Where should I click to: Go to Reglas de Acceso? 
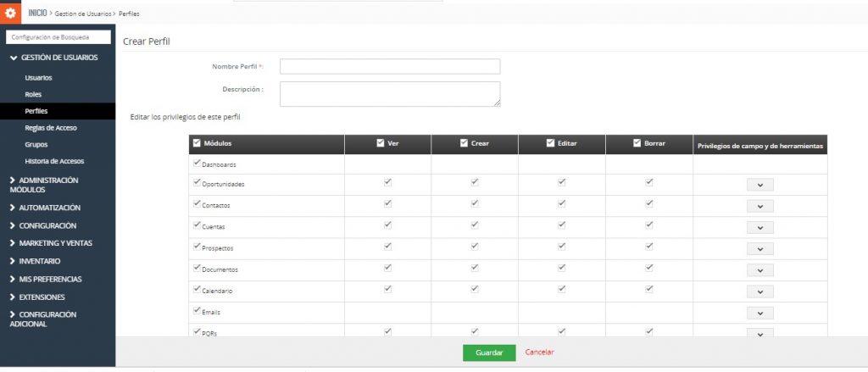click(51, 128)
